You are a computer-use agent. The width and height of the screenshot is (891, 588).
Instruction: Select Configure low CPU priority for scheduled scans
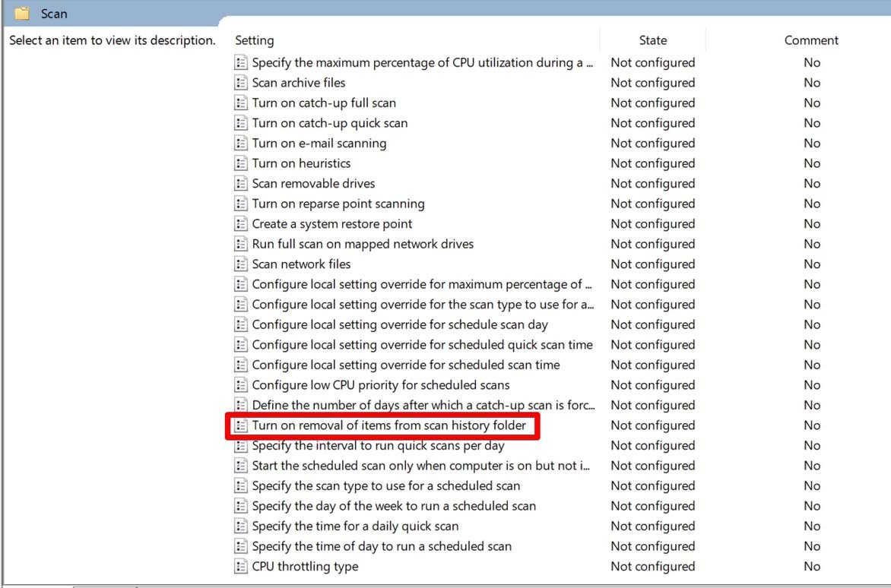[380, 385]
